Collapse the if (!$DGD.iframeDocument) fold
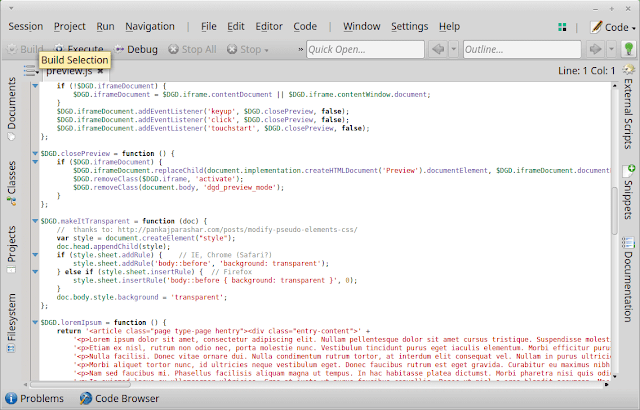This screenshot has height=410, width=640. pyautogui.click(x=35, y=86)
